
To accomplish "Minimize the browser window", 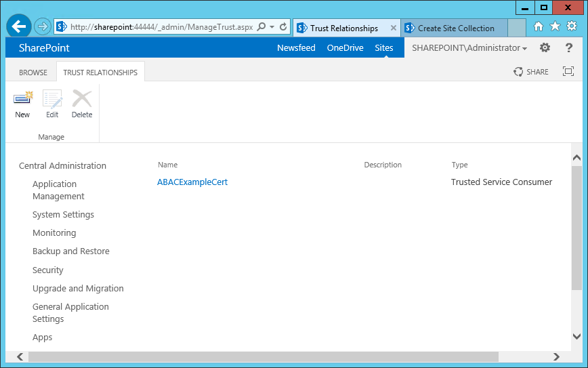I will (x=525, y=7).
